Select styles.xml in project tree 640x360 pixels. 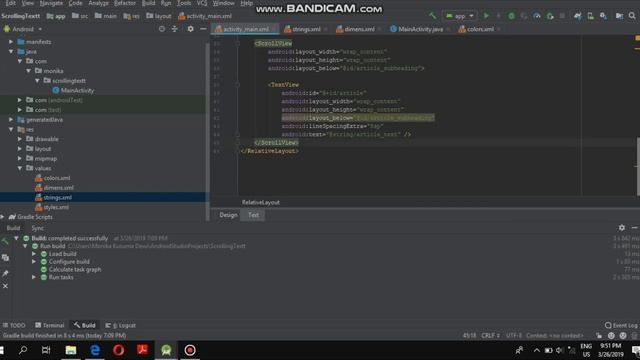point(52,207)
